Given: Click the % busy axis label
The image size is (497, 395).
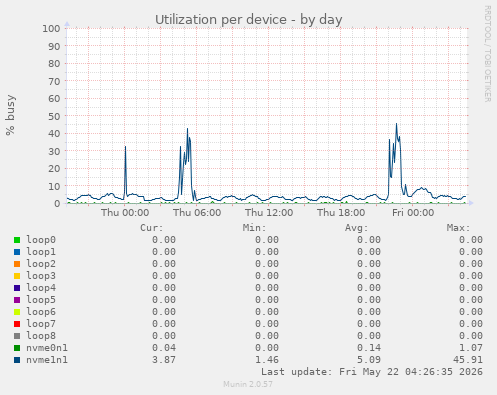Looking at the screenshot, I should tap(10, 115).
